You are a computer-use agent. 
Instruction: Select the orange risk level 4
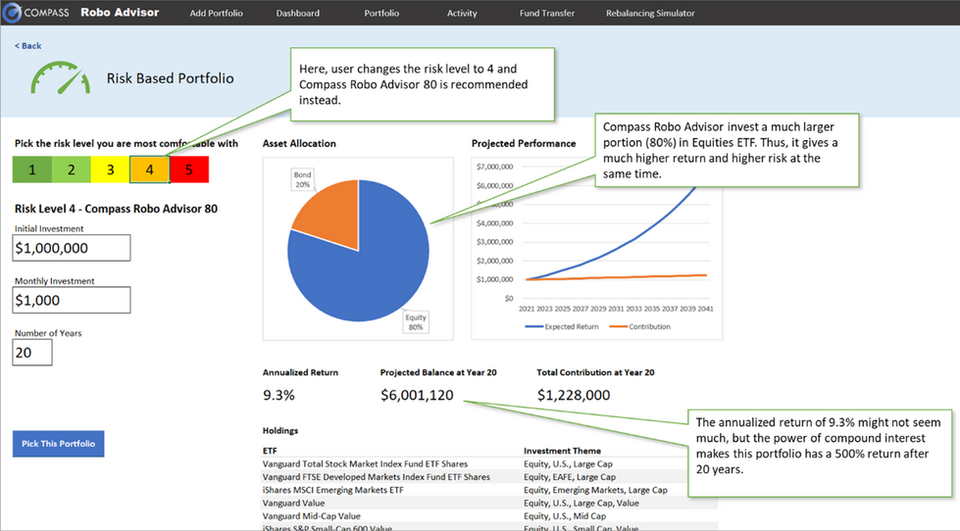click(149, 170)
